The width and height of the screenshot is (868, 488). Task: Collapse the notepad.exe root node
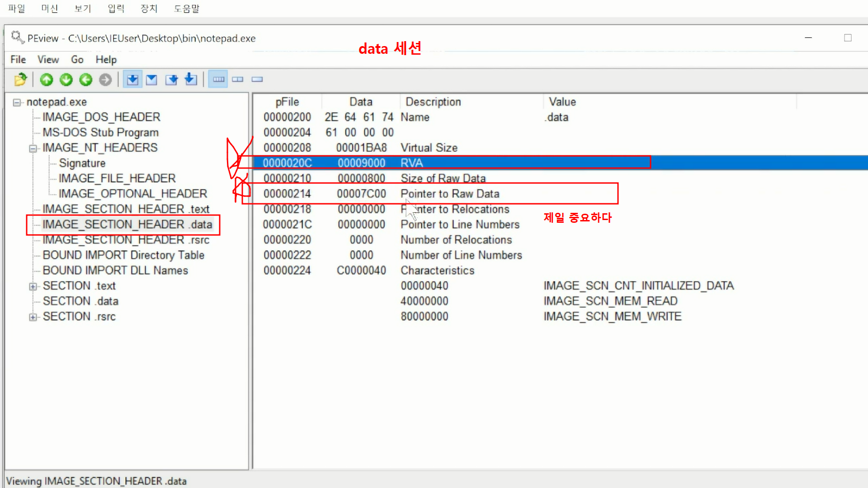tap(17, 103)
